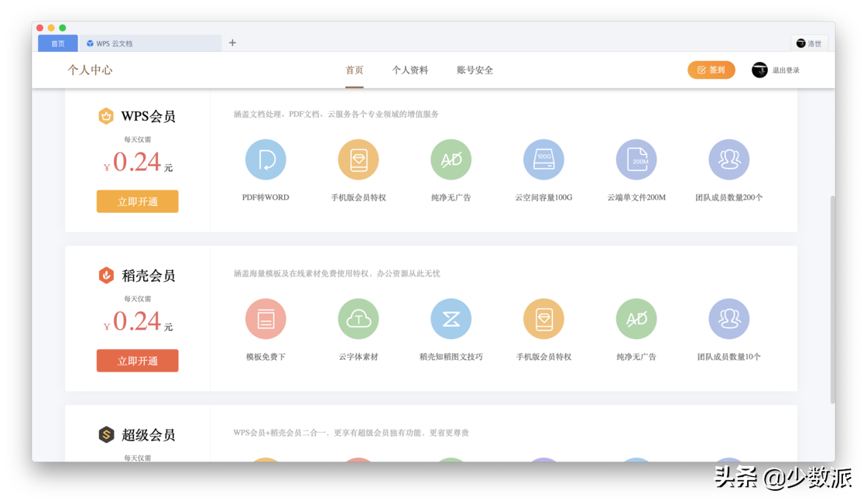867x504 pixels.
Task: Click the 云空间容量100G icon
Action: point(543,160)
